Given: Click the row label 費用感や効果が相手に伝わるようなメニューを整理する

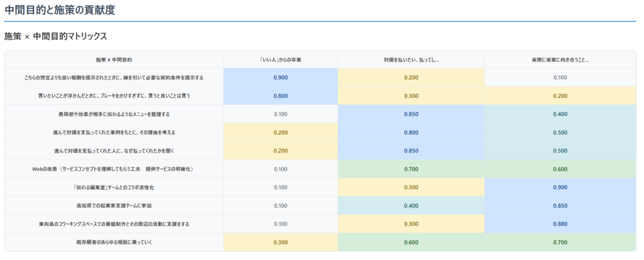Looking at the screenshot, I should [x=114, y=114].
